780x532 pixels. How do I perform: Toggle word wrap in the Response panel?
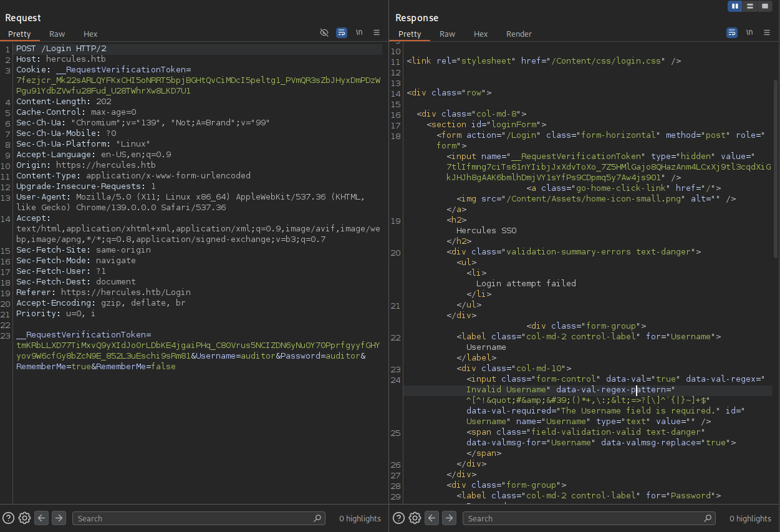(732, 32)
